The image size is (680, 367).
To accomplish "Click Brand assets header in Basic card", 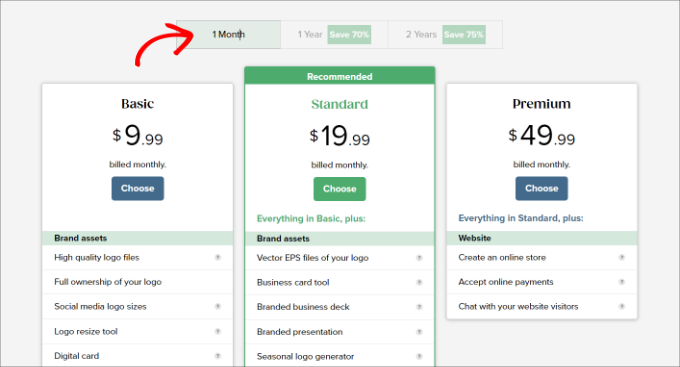I will [137, 238].
